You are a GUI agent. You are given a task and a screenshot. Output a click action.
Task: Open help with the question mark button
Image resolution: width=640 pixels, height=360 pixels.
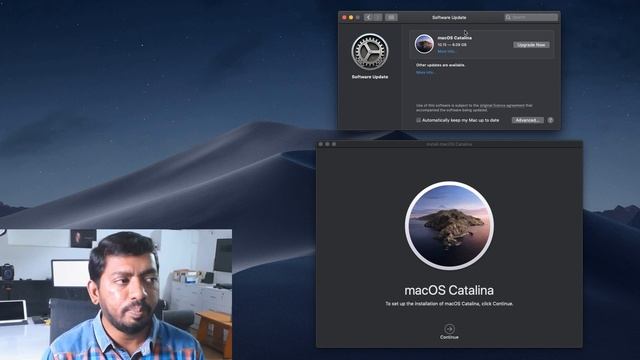click(x=550, y=120)
